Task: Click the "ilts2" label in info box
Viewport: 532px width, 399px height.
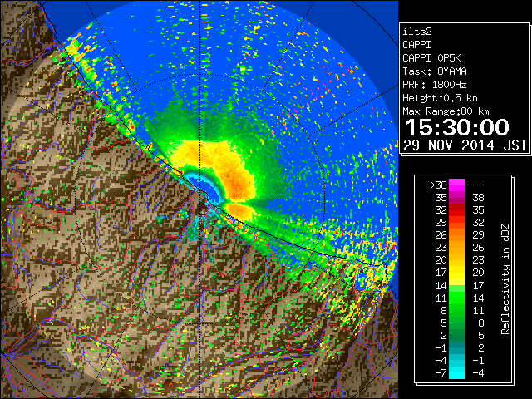Action: tap(417, 32)
